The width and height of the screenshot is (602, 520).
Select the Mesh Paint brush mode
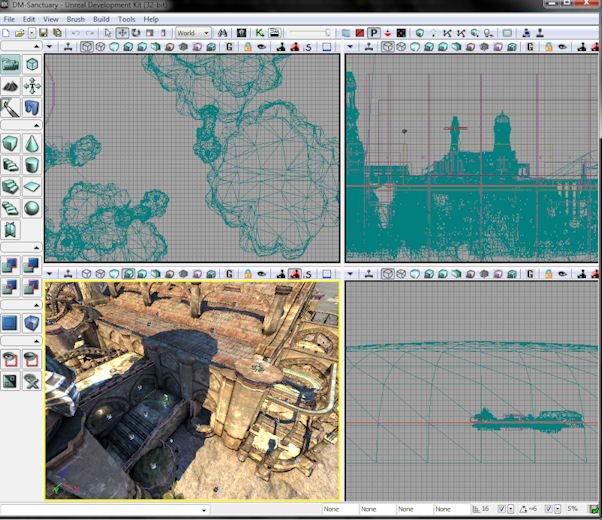[x=10, y=108]
